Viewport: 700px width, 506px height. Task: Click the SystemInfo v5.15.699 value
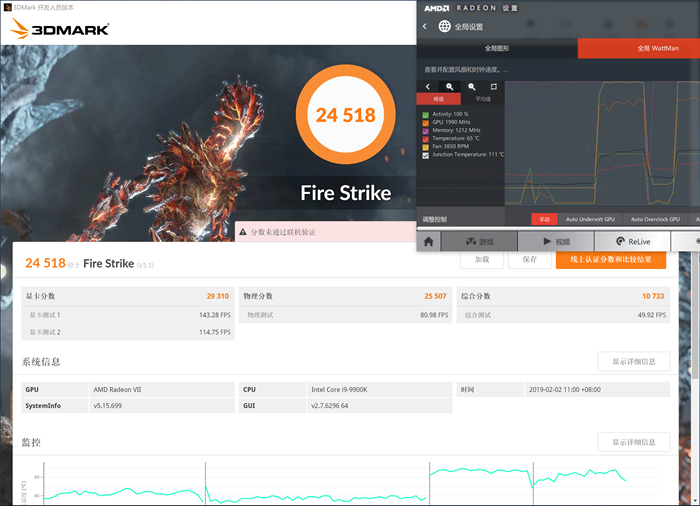108,406
